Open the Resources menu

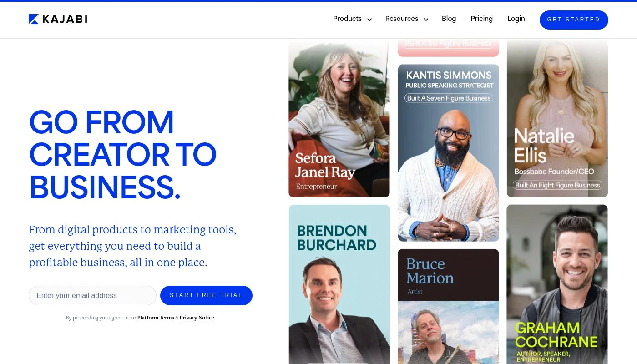pyautogui.click(x=402, y=19)
